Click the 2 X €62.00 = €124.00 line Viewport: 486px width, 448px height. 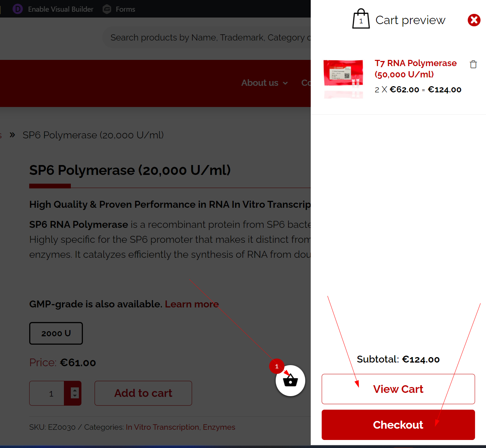[x=418, y=89]
